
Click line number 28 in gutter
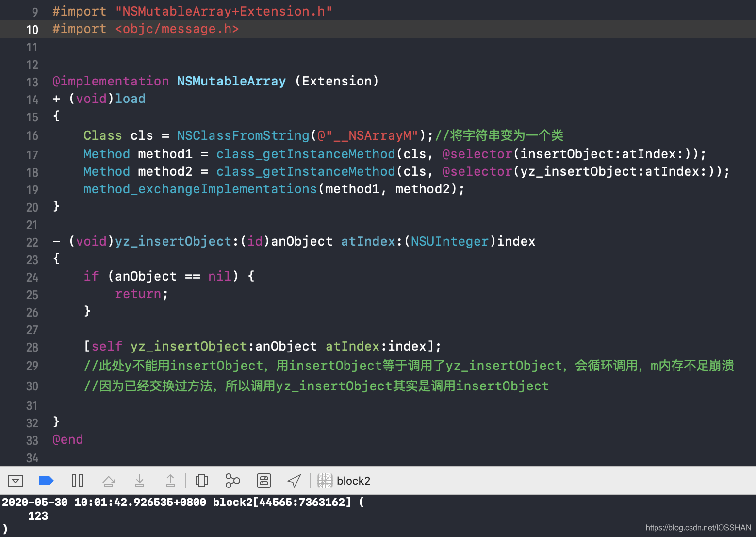pos(32,348)
